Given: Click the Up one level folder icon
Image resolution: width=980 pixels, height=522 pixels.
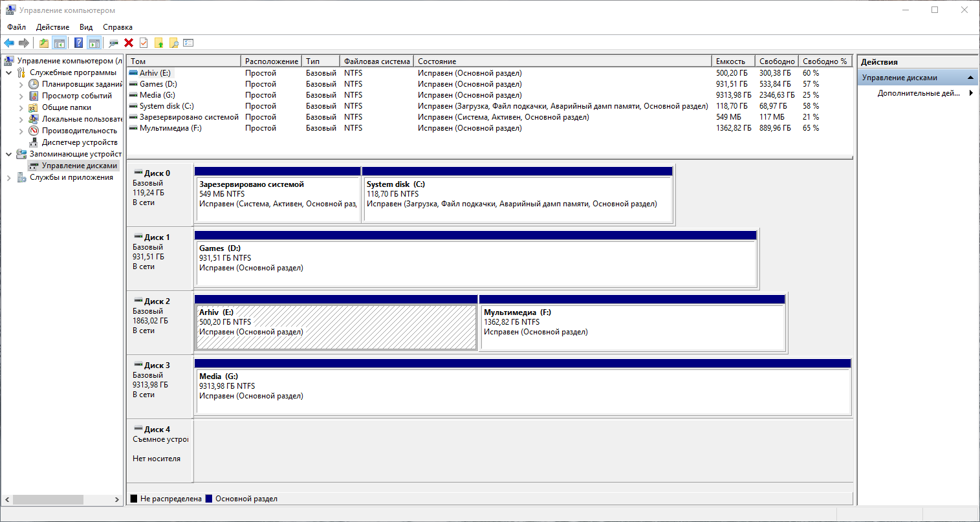Looking at the screenshot, I should tap(43, 43).
